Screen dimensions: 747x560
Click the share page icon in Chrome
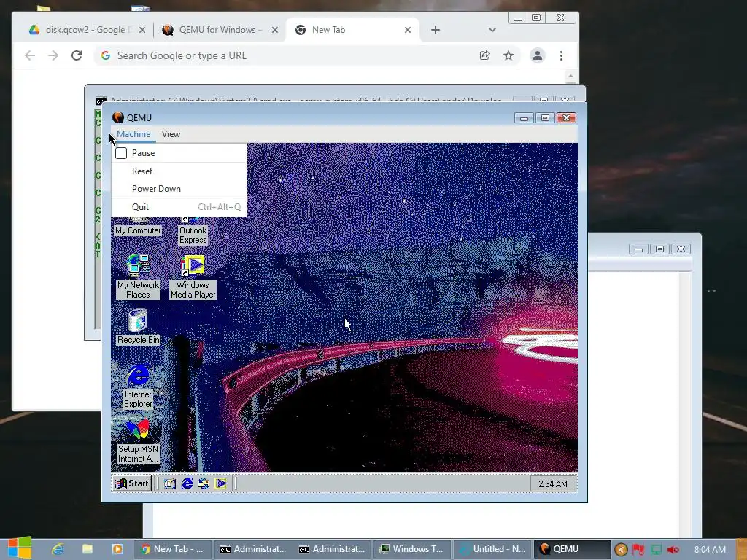click(x=485, y=55)
